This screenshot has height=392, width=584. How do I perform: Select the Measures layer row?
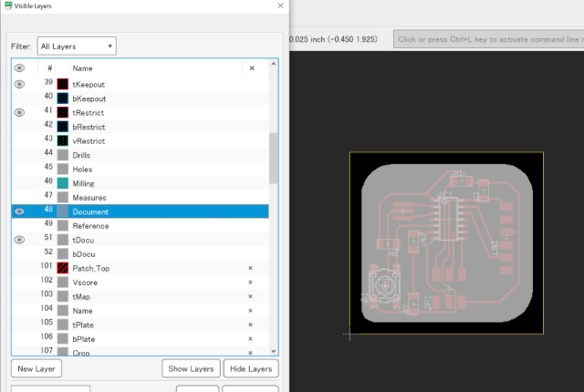coord(140,198)
